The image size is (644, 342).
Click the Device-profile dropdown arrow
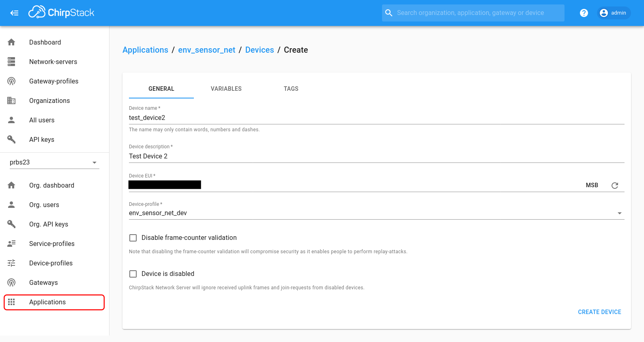click(x=619, y=213)
